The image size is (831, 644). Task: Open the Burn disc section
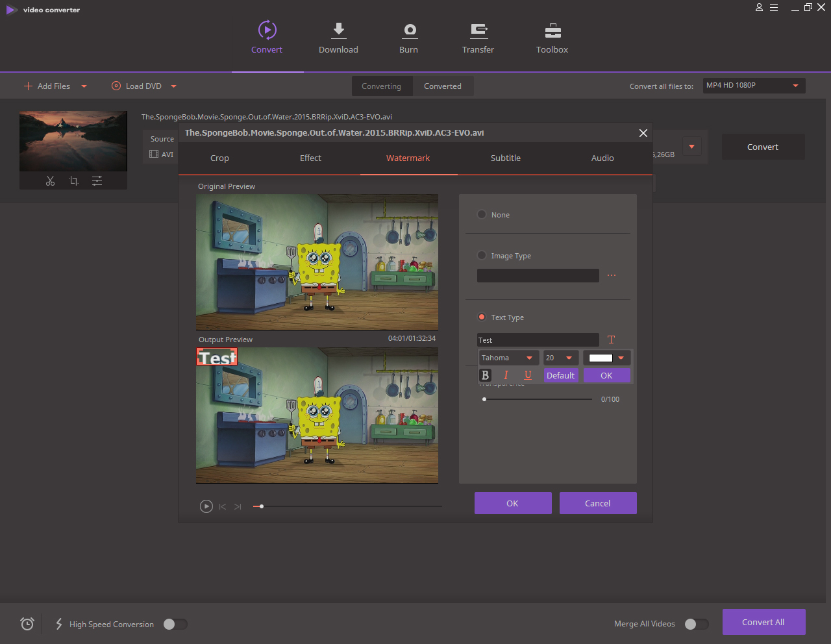pos(409,38)
